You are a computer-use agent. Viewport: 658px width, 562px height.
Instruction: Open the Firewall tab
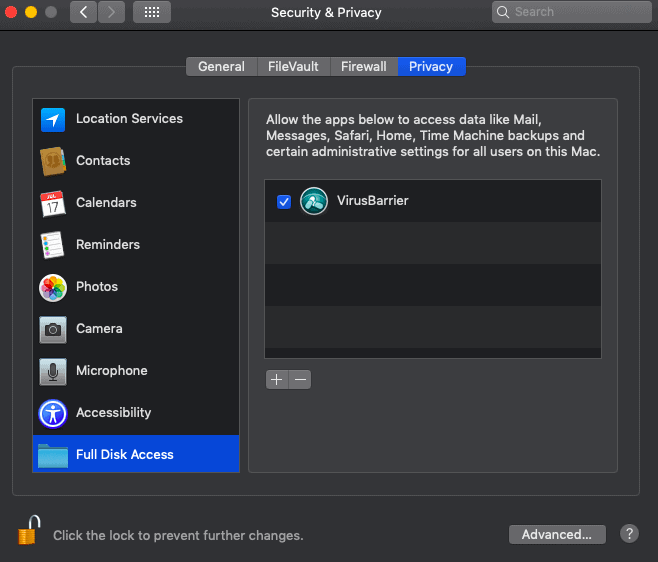(363, 66)
